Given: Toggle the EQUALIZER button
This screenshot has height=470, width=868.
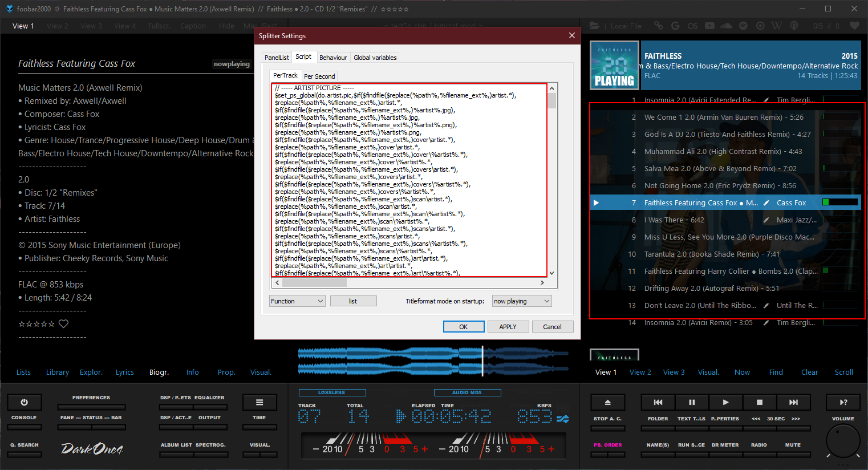Looking at the screenshot, I should [209, 407].
